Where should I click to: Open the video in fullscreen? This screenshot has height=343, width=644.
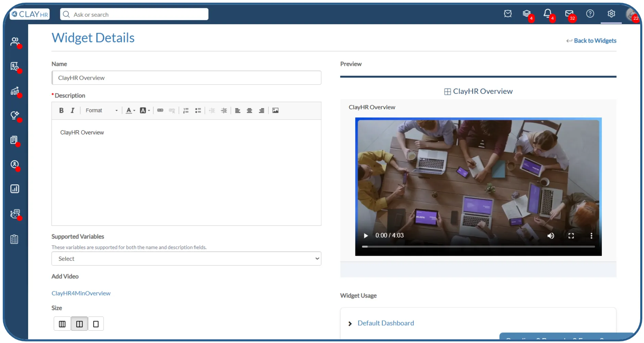click(571, 236)
